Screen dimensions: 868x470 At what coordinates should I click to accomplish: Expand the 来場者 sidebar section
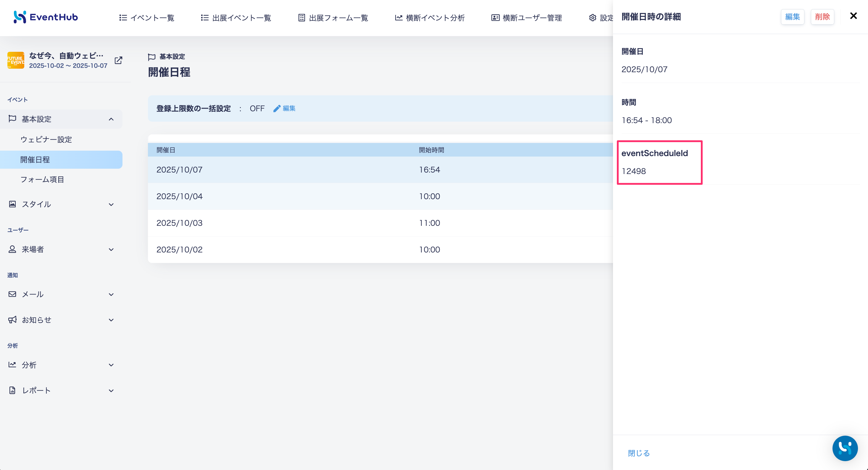[x=61, y=250]
